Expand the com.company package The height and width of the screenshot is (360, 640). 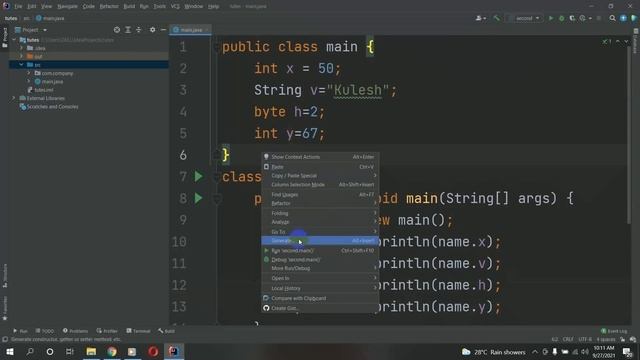pos(29,73)
